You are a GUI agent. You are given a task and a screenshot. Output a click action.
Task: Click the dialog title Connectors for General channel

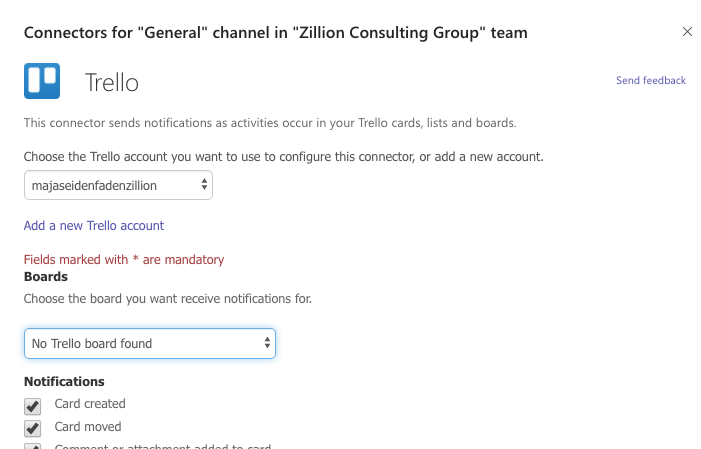point(275,33)
